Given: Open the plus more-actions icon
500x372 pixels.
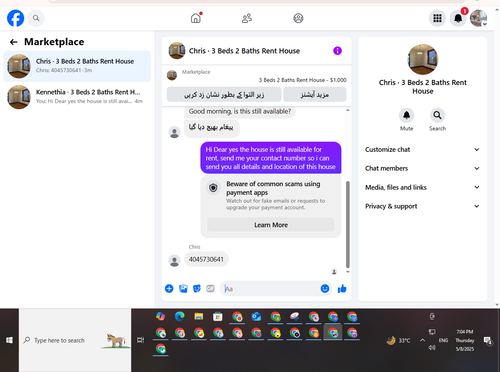Looking at the screenshot, I should (169, 289).
